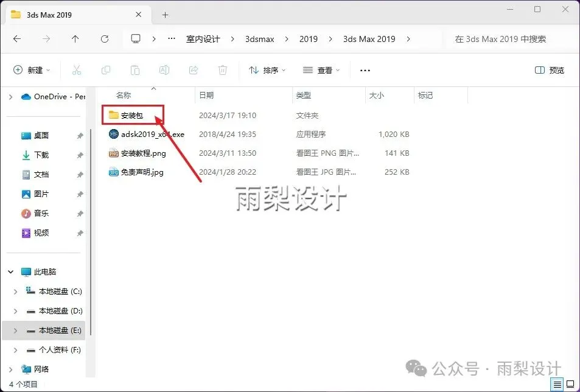Navigate to 2019 in the breadcrumb

click(x=309, y=39)
